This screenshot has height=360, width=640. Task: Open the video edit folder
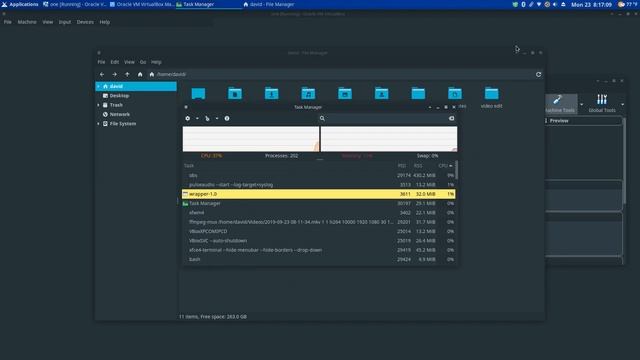point(491,98)
